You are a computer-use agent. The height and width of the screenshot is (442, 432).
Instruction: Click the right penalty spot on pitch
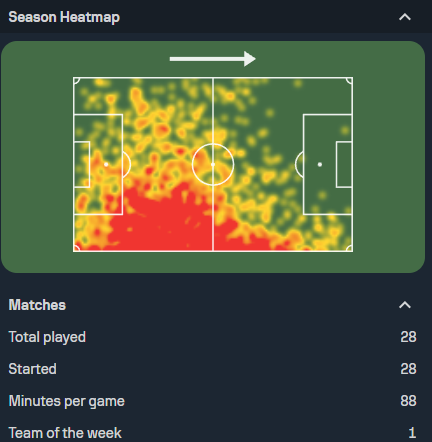tap(320, 164)
